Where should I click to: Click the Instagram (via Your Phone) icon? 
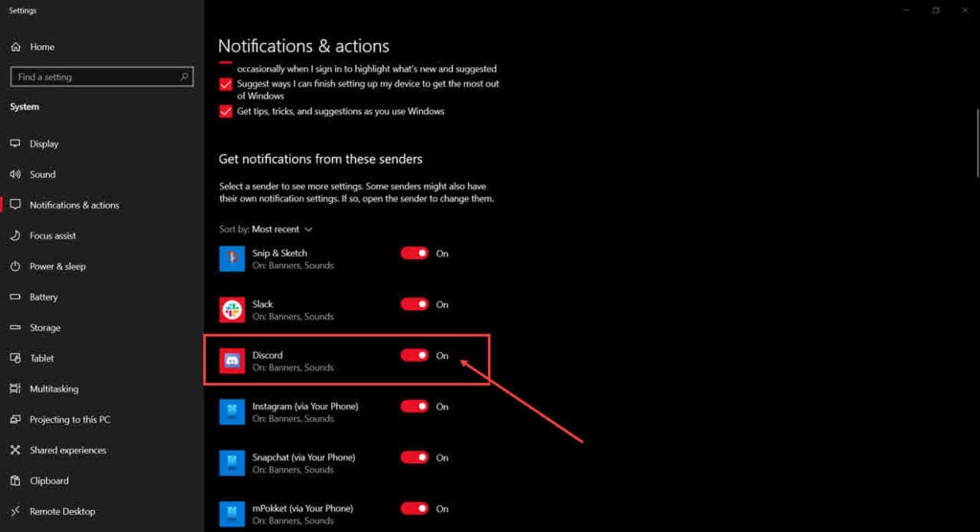(232, 412)
